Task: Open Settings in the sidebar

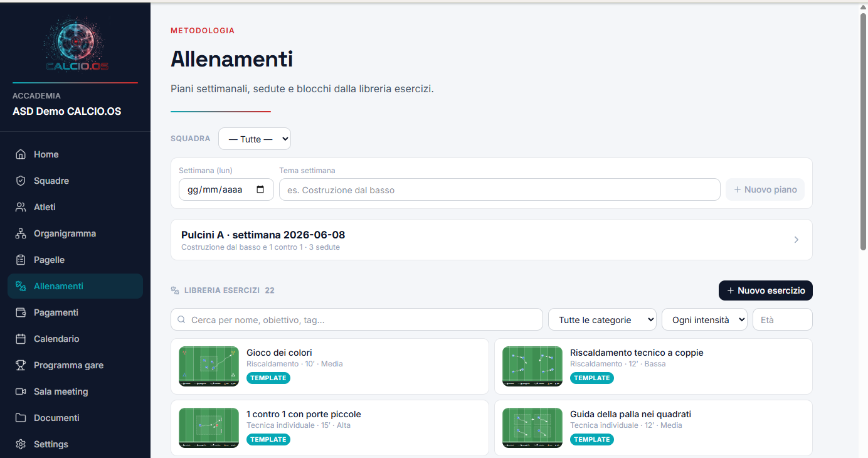Action: (x=75, y=444)
